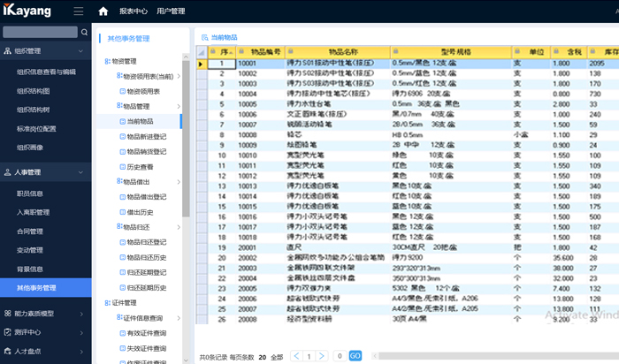The image size is (619, 364).
Task: Click the 能力素质模型 grid icon in sidebar
Action: [x=8, y=313]
